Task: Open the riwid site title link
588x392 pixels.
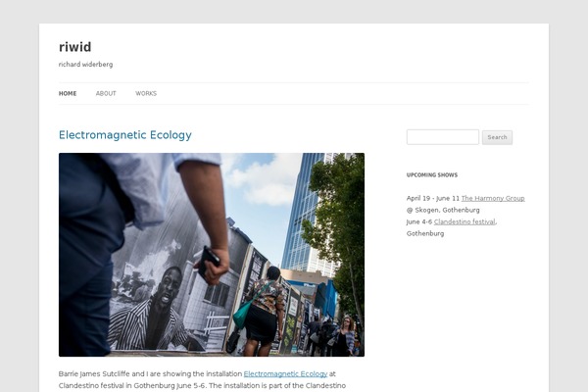Action: pyautogui.click(x=75, y=47)
